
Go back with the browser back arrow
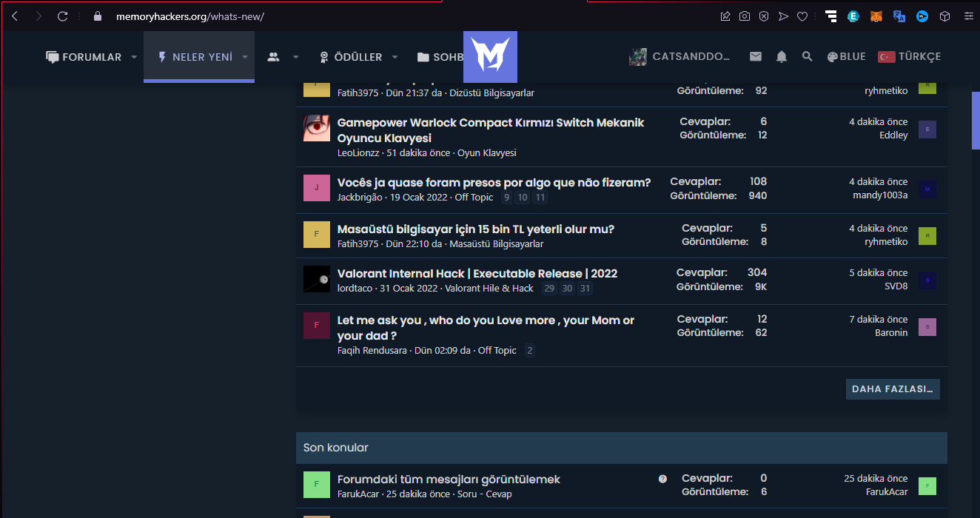[x=16, y=16]
